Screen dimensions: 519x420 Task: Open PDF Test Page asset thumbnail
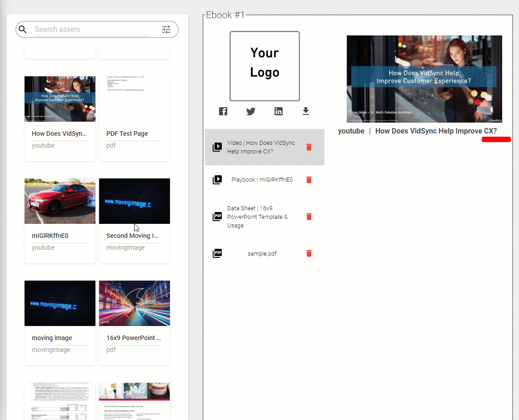(135, 99)
